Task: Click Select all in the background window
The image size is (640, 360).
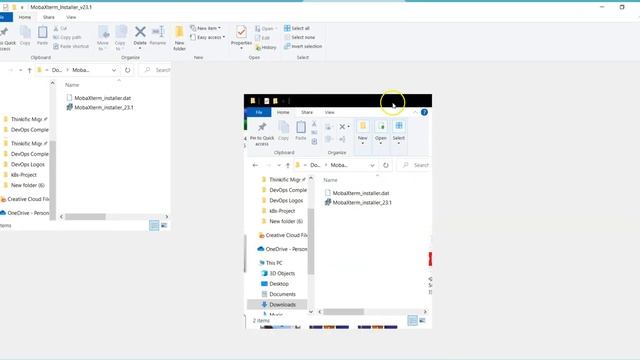Action: [x=297, y=28]
